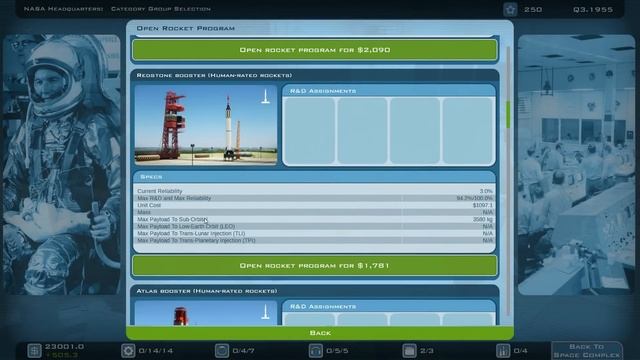Click the 23001.0 funds value
Image resolution: width=640 pixels, height=360 pixels.
click(64, 347)
